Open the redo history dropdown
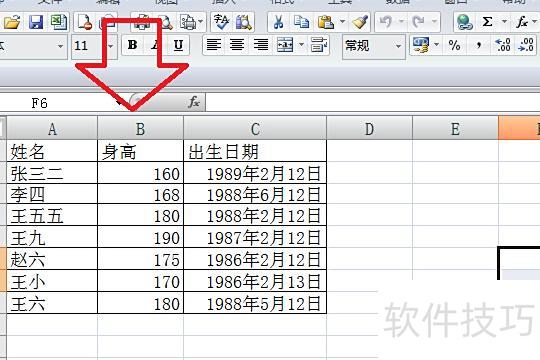Image resolution: width=540 pixels, height=360 pixels. tap(435, 22)
